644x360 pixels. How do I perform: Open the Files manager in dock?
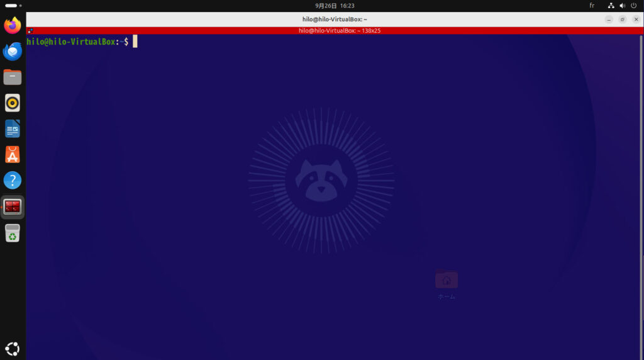point(13,77)
